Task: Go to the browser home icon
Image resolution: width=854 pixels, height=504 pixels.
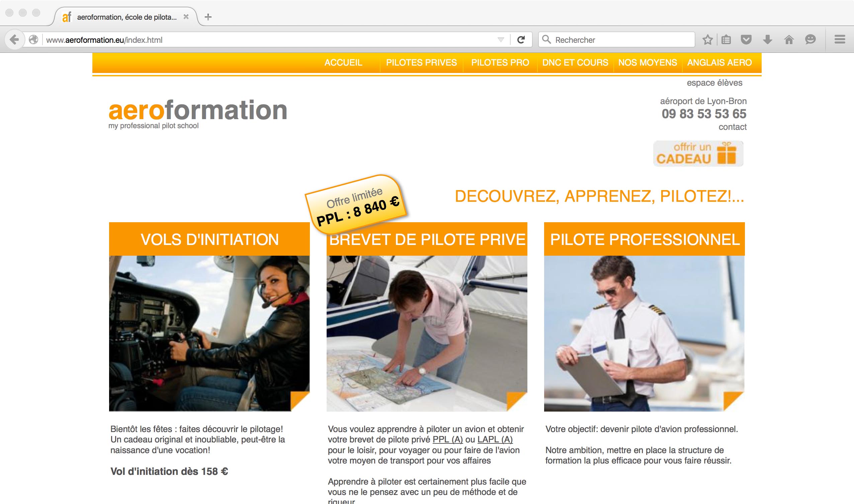Action: pos(789,40)
